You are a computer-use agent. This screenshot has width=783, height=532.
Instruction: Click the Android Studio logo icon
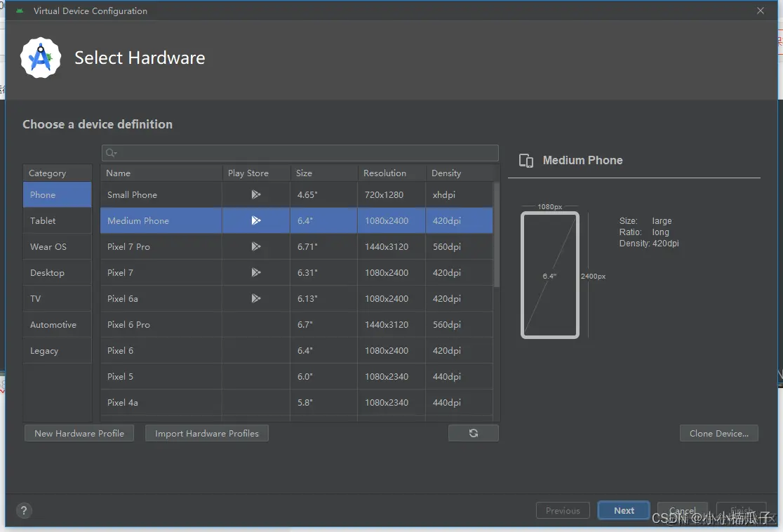41,58
